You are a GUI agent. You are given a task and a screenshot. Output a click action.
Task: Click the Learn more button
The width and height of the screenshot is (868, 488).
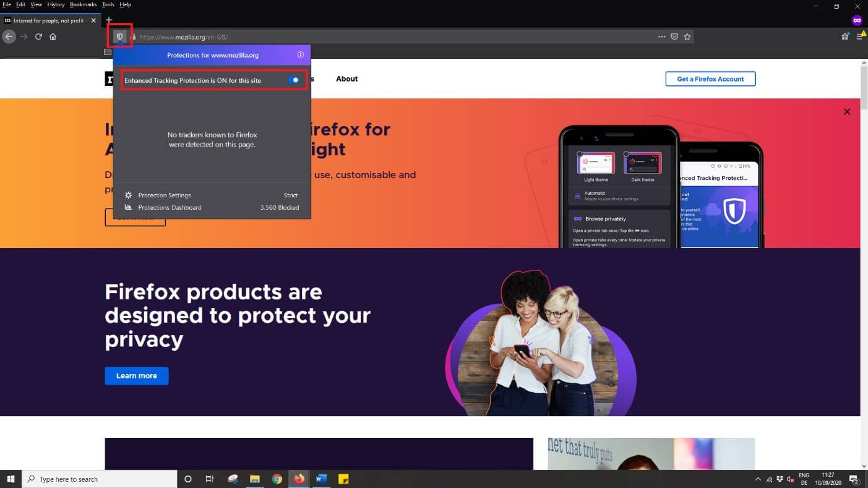point(136,376)
